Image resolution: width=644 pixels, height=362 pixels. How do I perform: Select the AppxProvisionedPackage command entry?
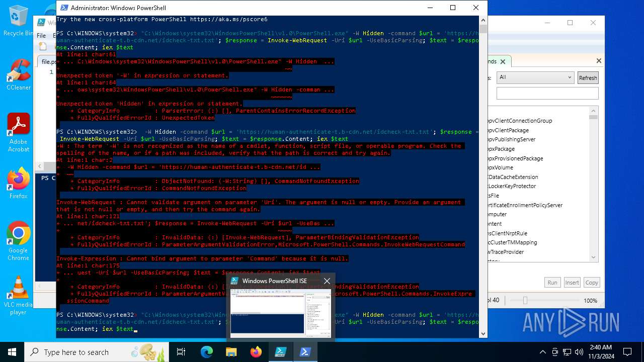tap(516, 158)
